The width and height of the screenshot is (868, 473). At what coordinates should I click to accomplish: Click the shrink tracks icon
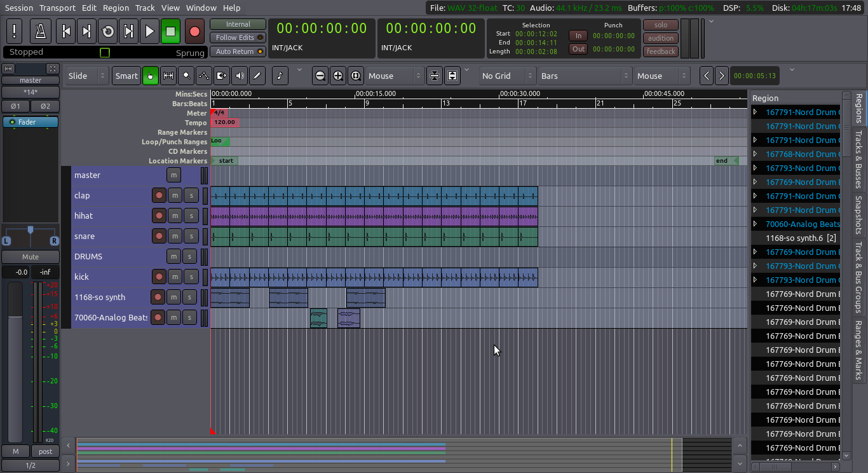coord(435,76)
